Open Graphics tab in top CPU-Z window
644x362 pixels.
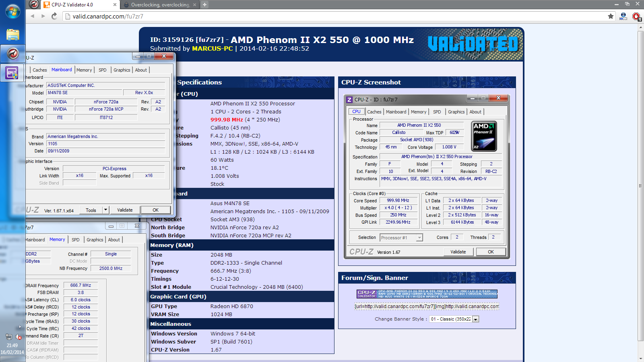pyautogui.click(x=122, y=70)
